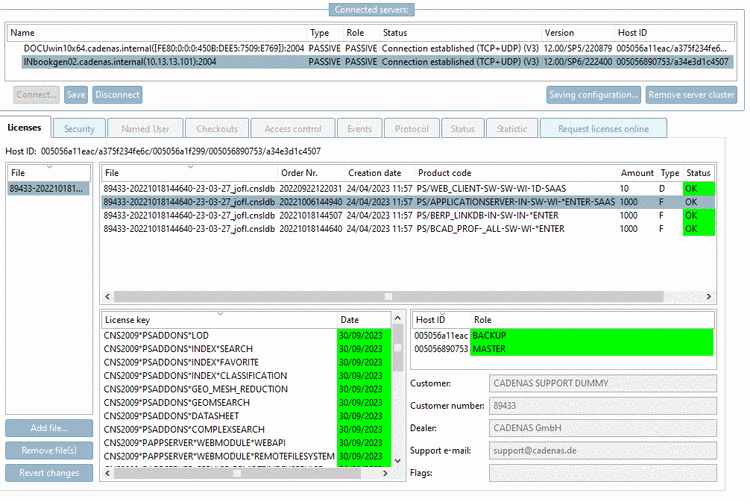The width and height of the screenshot is (750, 502).
Task: Click Remove server cluster button
Action: coord(691,95)
